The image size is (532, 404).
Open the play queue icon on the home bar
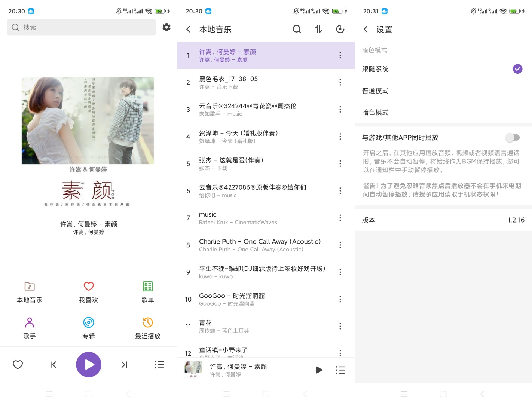click(159, 364)
